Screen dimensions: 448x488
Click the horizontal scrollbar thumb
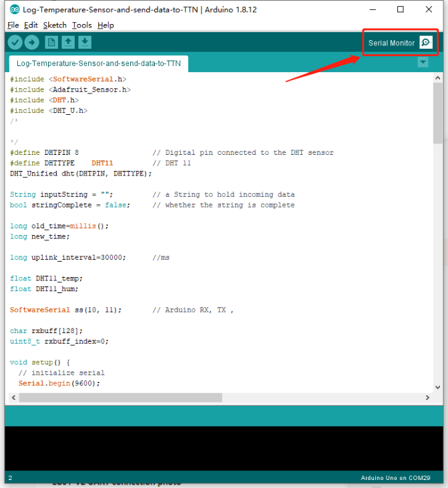[x=121, y=397]
